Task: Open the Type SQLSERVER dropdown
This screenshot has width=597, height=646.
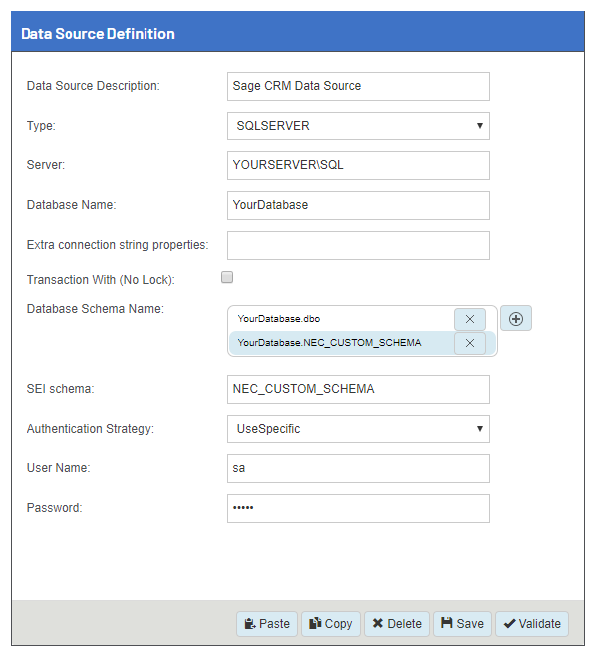Action: [358, 126]
